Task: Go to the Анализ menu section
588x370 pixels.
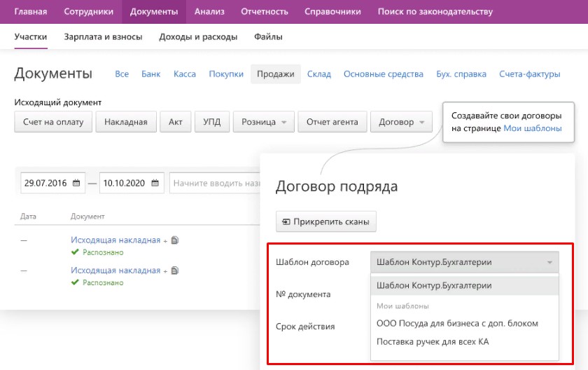Action: tap(209, 12)
